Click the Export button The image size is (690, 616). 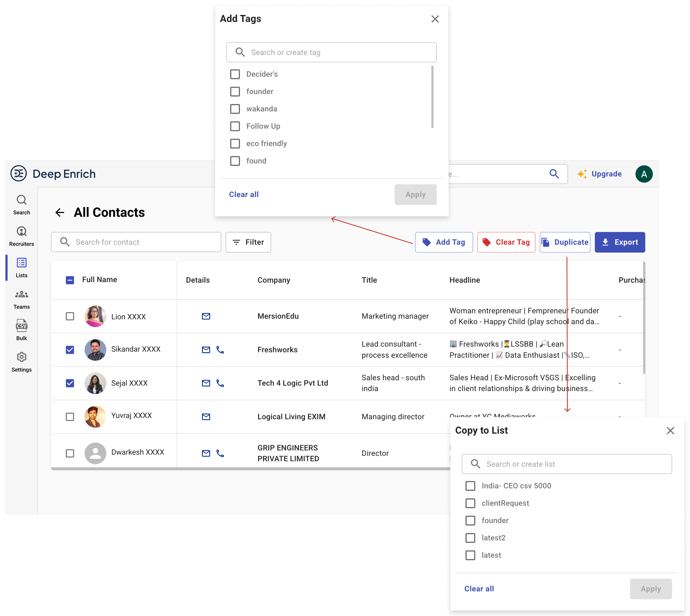[620, 242]
